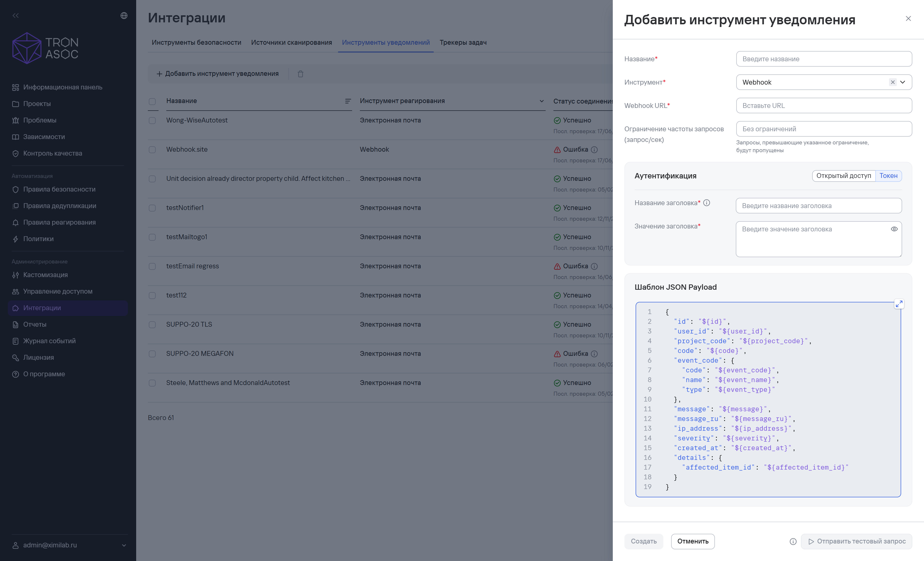The image size is (924, 561).
Task: Click info icon next to Название заголовка
Action: point(707,203)
